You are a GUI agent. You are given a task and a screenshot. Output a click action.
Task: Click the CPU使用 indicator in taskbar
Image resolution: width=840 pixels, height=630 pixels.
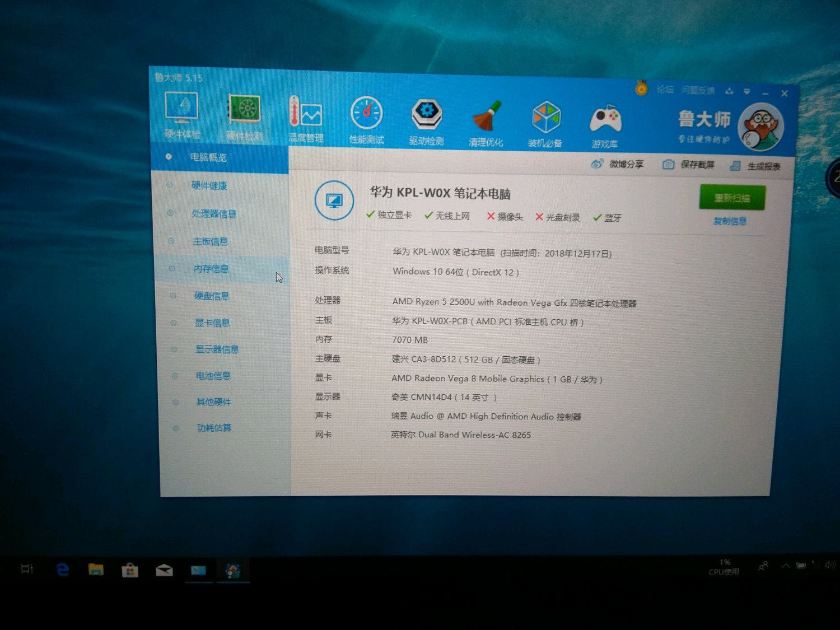click(724, 567)
